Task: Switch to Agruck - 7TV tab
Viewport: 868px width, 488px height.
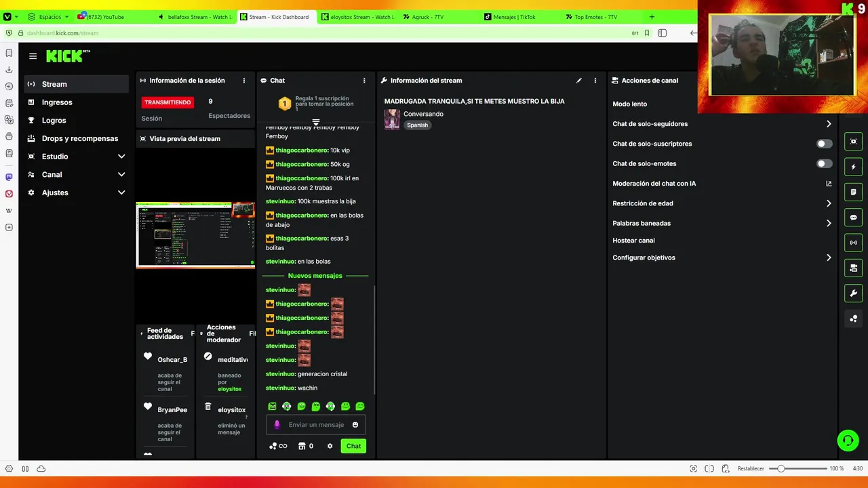Action: point(439,17)
